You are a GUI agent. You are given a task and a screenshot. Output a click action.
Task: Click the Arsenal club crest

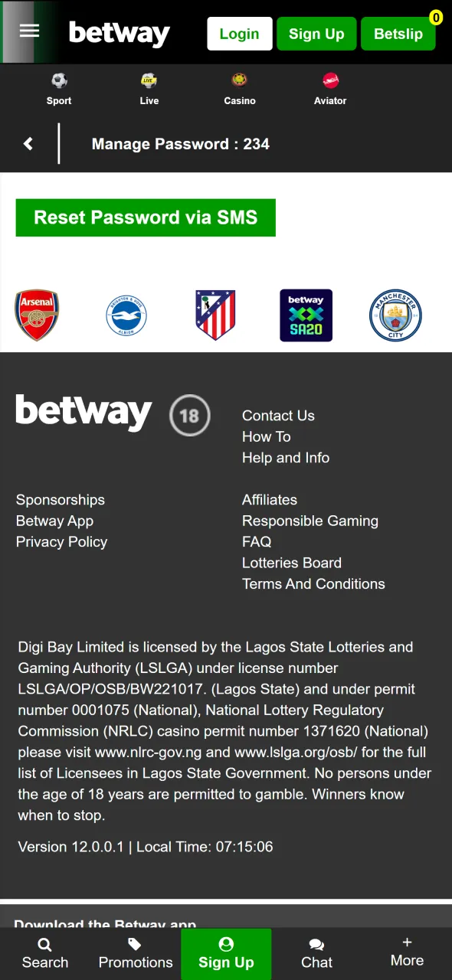tap(37, 315)
